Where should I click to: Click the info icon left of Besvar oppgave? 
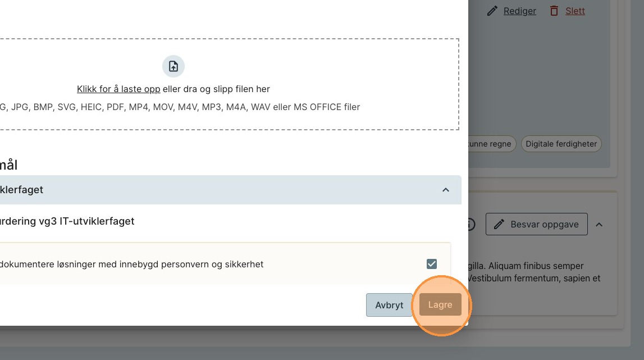(x=471, y=225)
